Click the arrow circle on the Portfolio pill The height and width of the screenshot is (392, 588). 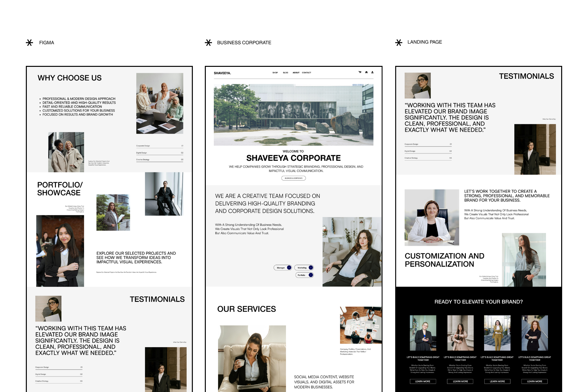310,275
